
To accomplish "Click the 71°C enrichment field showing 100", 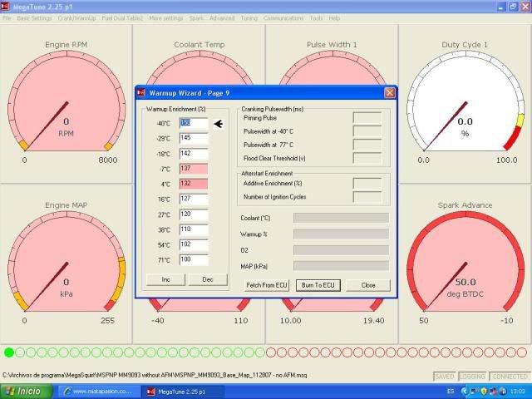I will (x=194, y=260).
